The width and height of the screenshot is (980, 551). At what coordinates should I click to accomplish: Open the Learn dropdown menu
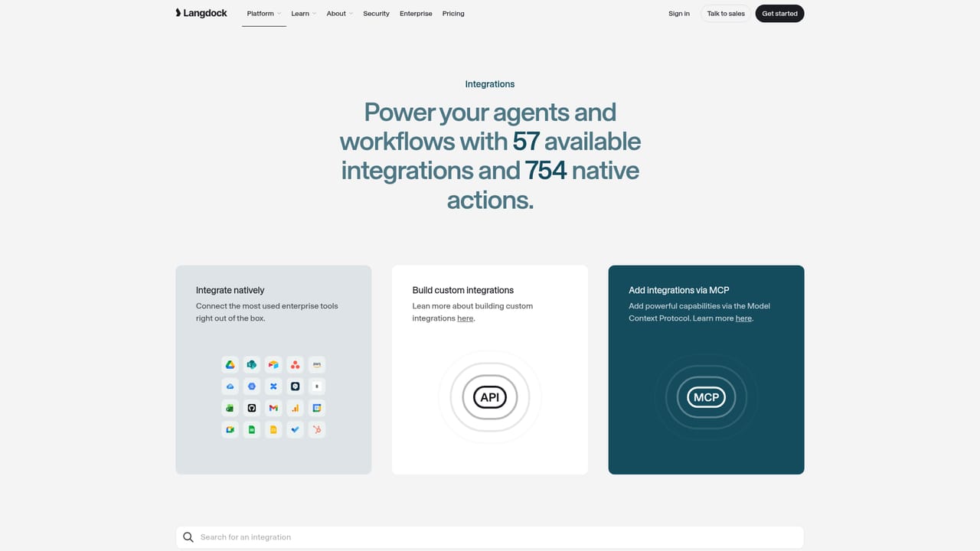(x=304, y=14)
